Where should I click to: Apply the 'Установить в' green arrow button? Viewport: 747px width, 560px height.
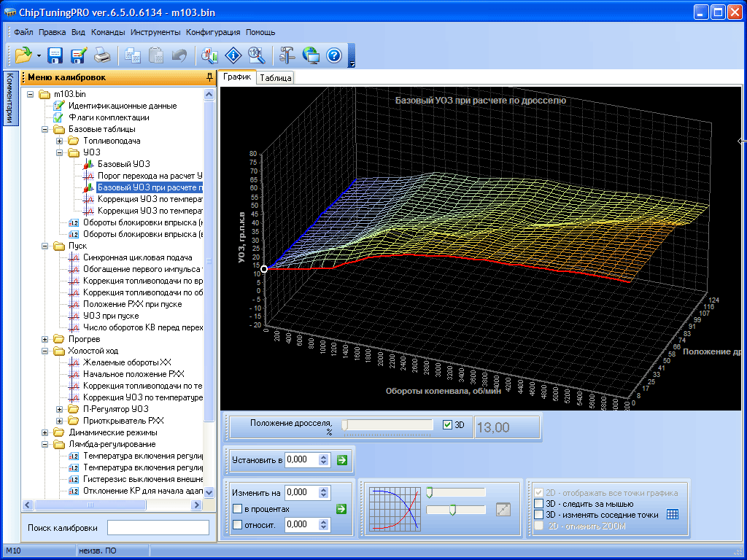[342, 460]
